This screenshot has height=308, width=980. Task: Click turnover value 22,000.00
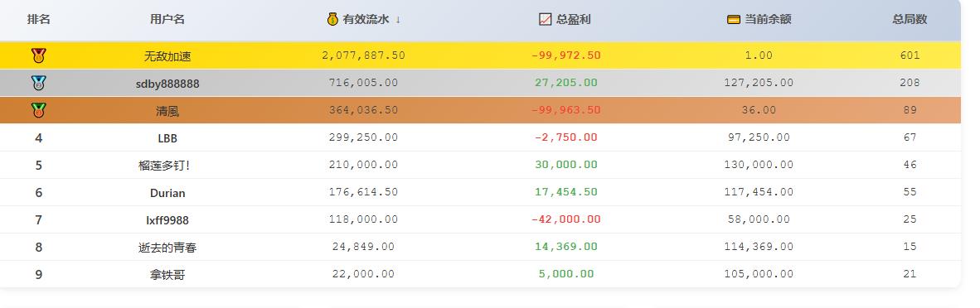coord(364,274)
